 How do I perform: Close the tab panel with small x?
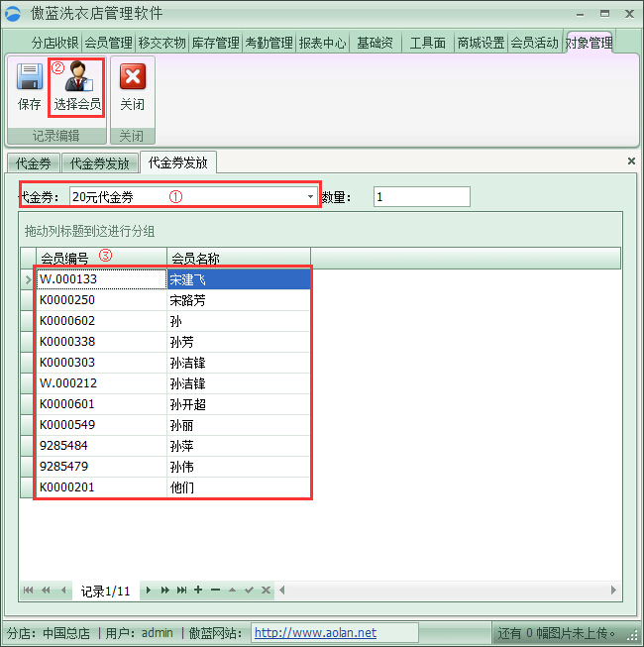[x=631, y=161]
